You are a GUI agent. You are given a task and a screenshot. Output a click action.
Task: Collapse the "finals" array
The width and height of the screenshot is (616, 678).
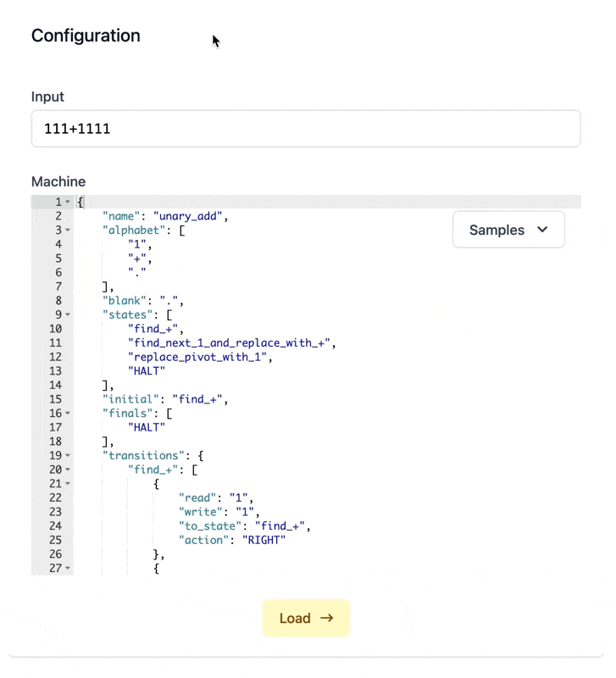[x=68, y=414]
